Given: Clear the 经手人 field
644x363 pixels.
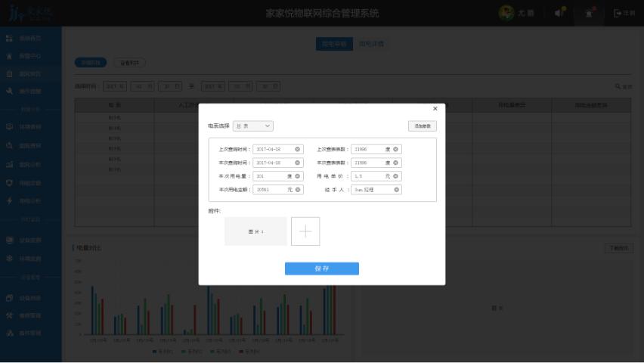Looking at the screenshot, I should pyautogui.click(x=396, y=190).
